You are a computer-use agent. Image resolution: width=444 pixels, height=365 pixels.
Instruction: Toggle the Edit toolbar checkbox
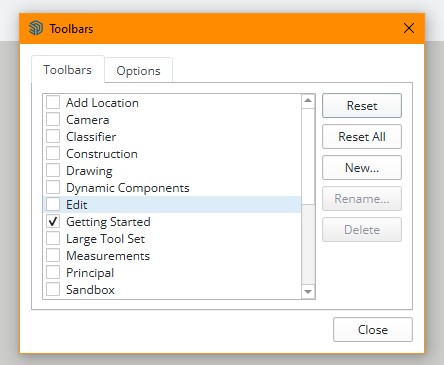coord(53,204)
